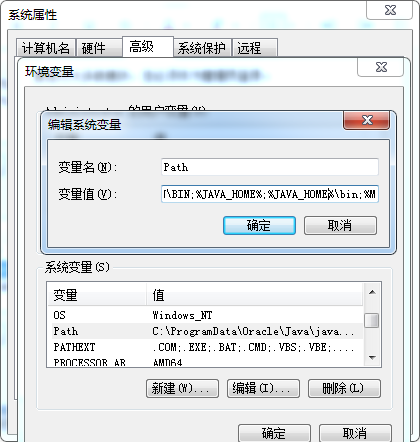The width and height of the screenshot is (420, 442).
Task: Open the 远程 tab
Action: (255, 48)
